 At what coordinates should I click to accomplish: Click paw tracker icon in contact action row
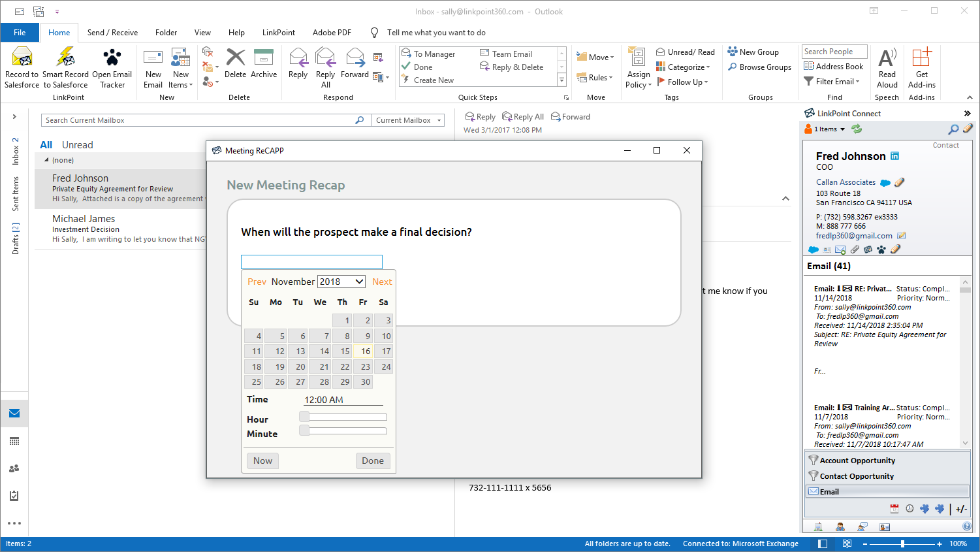pos(881,250)
